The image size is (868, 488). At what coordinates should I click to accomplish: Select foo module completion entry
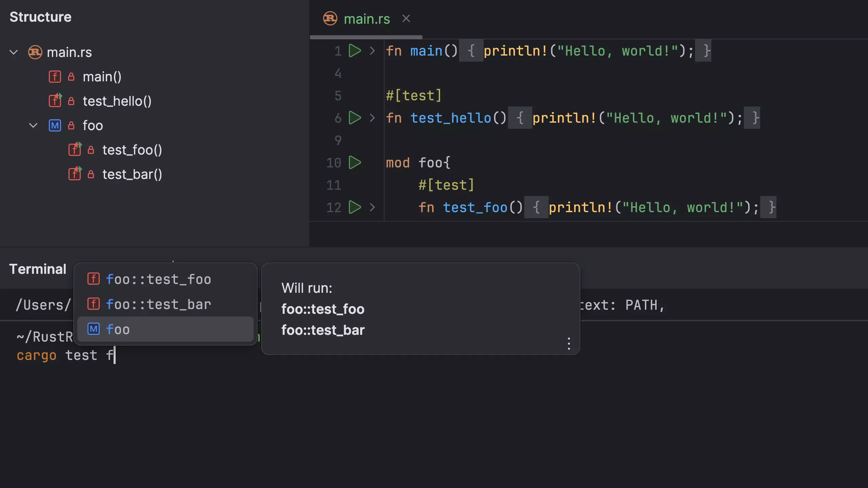[118, 329]
